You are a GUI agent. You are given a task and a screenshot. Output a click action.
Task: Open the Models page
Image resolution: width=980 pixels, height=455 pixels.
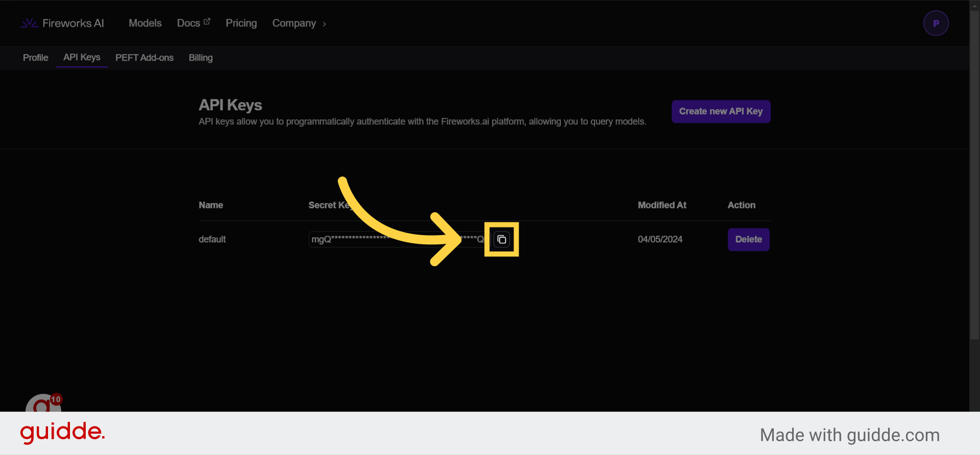145,23
